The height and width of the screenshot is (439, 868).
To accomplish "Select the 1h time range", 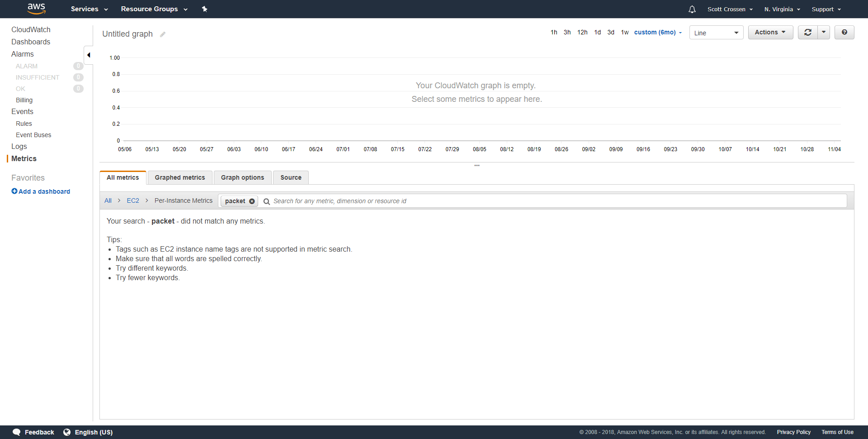I will [554, 32].
